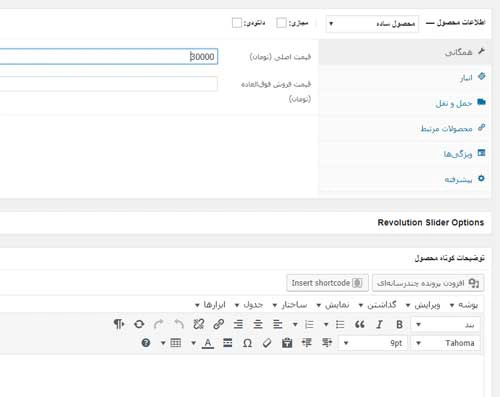Toggle italic formatting in editor
This screenshot has width=500, height=397.
coord(379,324)
